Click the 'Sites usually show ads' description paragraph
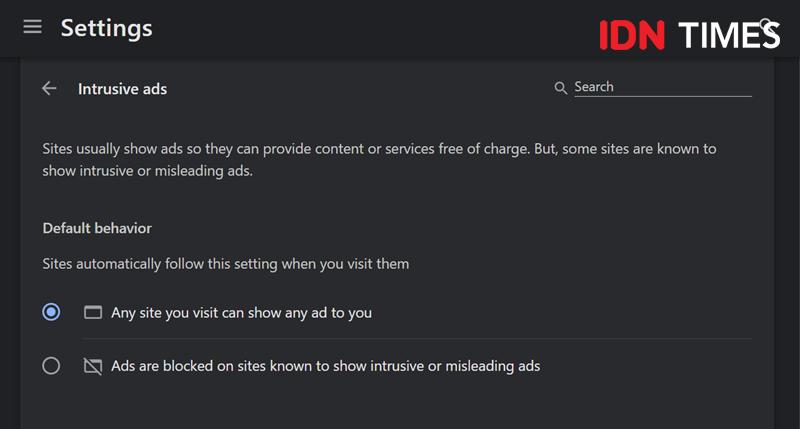 [x=379, y=160]
